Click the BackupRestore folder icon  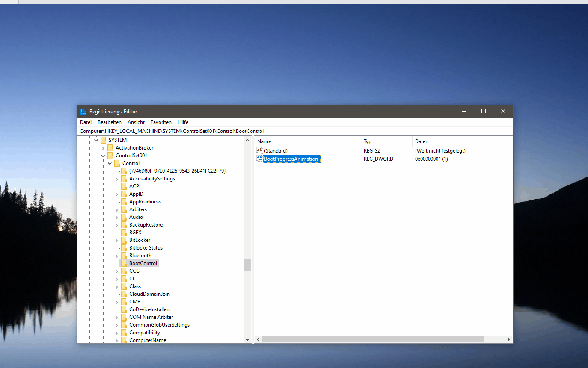[124, 225]
